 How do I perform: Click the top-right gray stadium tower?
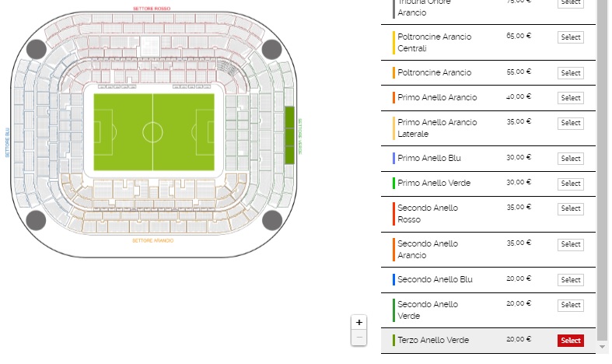pyautogui.click(x=271, y=49)
